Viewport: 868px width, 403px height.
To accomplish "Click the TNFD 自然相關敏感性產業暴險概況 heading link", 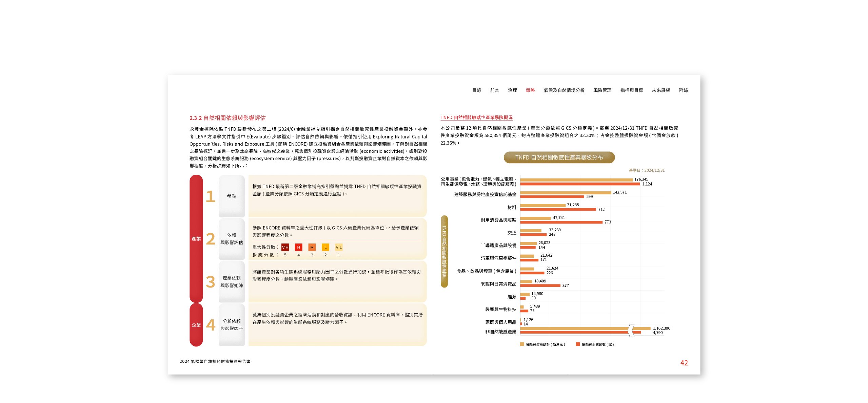I will point(476,117).
